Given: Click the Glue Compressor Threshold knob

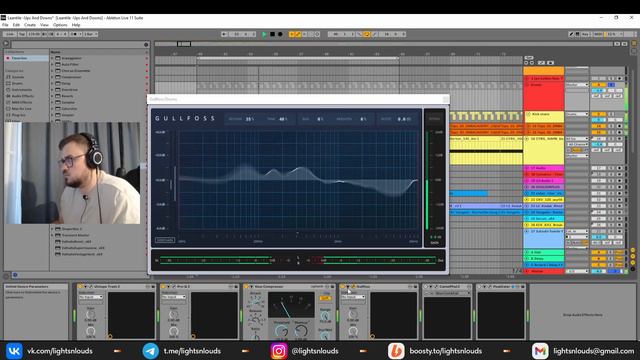Looking at the screenshot, I should (x=281, y=331).
